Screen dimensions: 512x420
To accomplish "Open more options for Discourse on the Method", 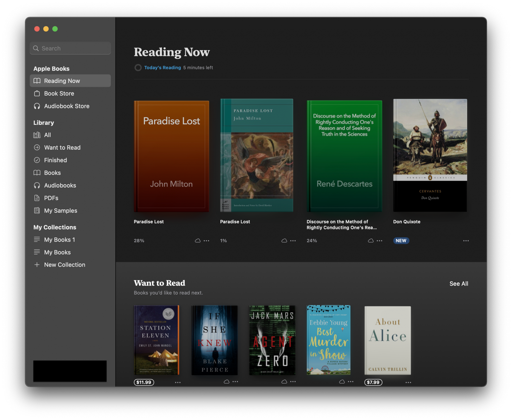I will (379, 241).
